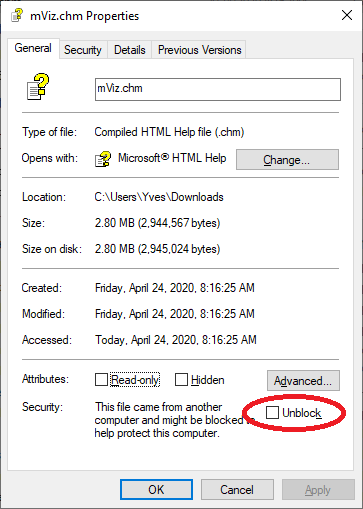Click the Microsoft HTML Help application icon

click(103, 159)
